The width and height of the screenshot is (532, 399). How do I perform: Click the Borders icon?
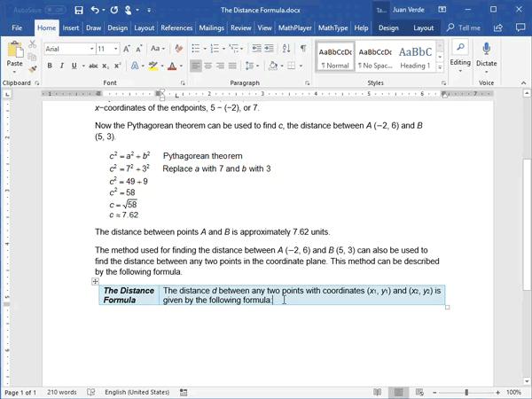[x=291, y=66]
